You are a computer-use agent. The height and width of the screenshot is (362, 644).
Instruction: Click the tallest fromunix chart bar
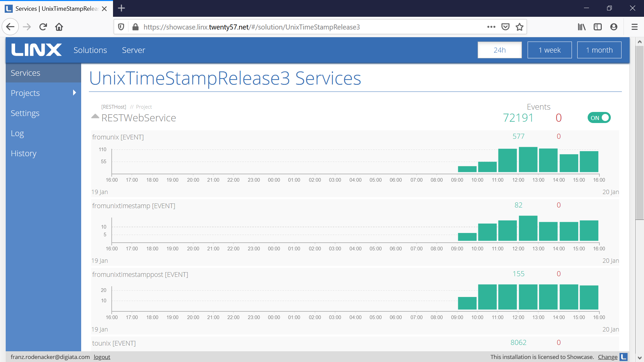(x=528, y=160)
